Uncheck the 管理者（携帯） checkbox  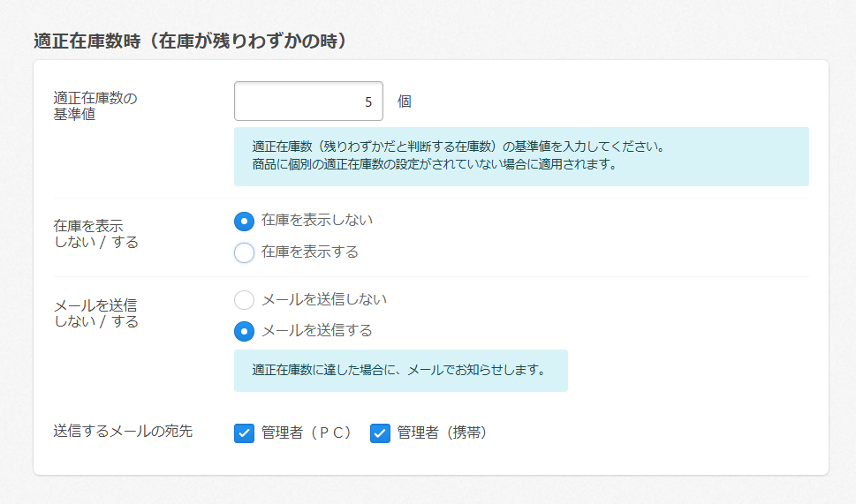(x=380, y=433)
